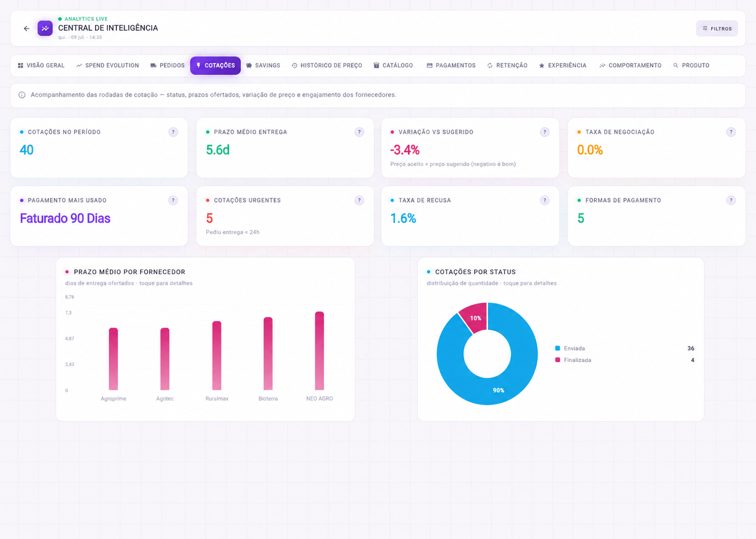
Task: Click the count 36 beside Enviada
Action: point(691,349)
